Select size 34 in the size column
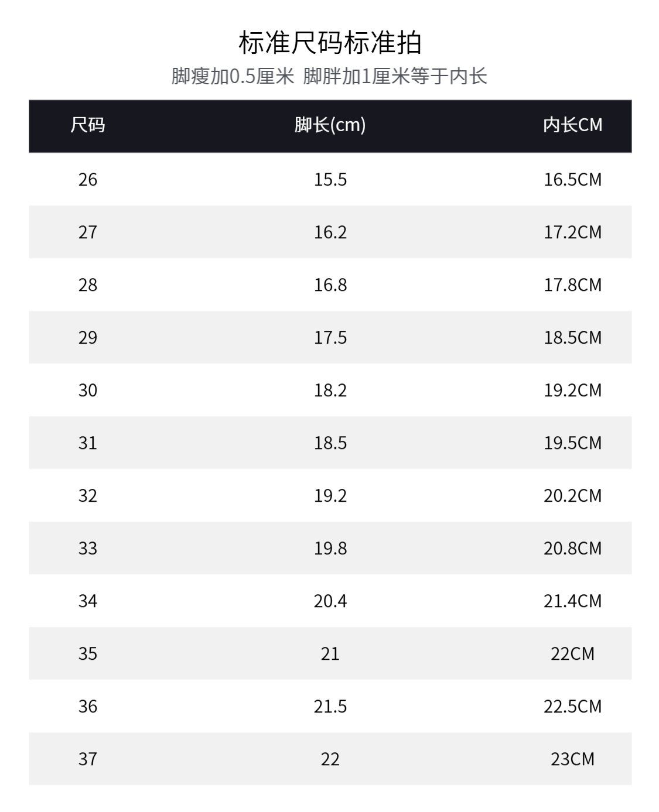The height and width of the screenshot is (812, 659). [88, 601]
